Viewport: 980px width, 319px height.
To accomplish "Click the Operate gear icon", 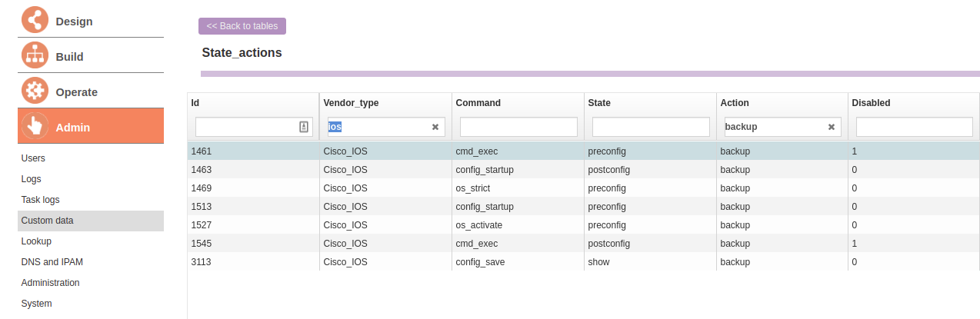I will pos(35,91).
